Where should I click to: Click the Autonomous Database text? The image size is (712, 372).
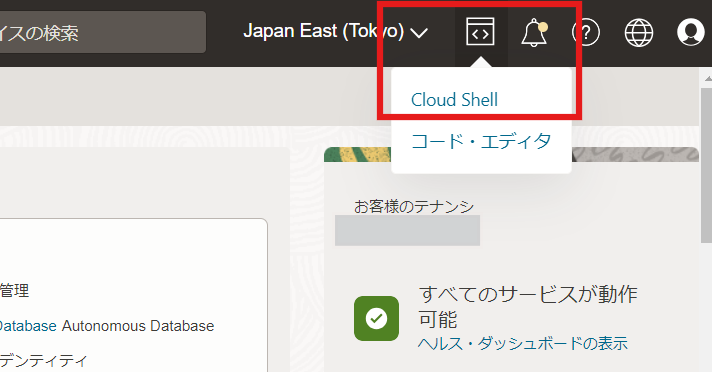138,326
